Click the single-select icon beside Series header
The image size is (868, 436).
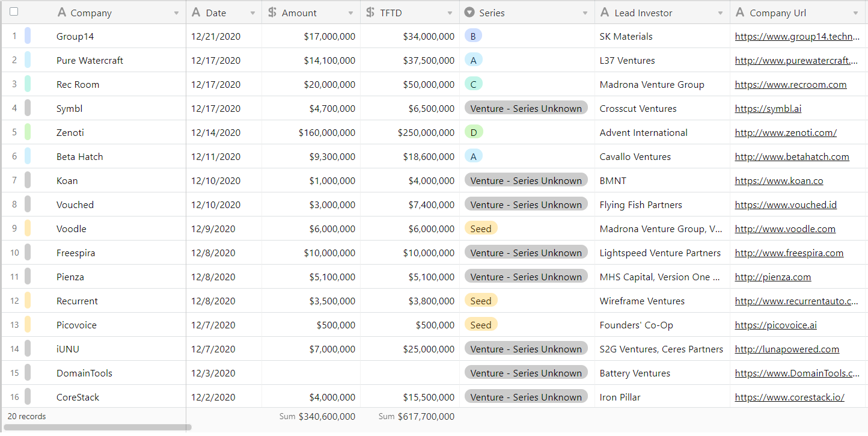[x=469, y=13]
